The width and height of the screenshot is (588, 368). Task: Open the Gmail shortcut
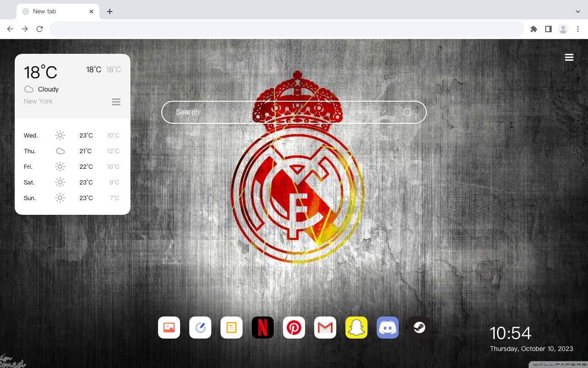click(x=325, y=328)
